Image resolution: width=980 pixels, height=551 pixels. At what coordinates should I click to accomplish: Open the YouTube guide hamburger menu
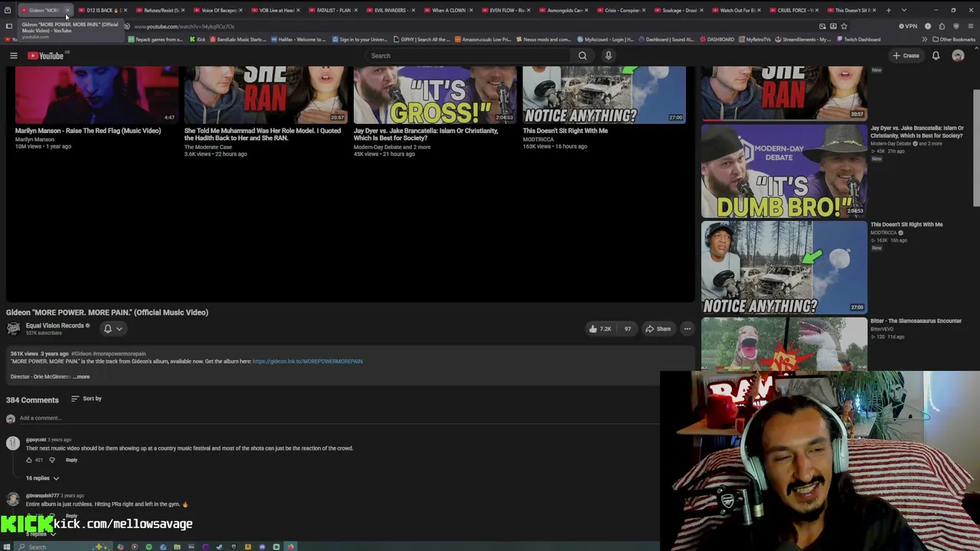[x=13, y=56]
